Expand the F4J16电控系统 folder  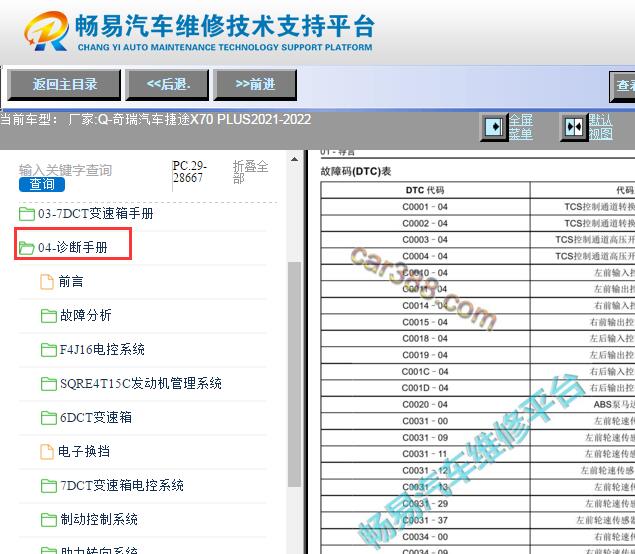(102, 349)
